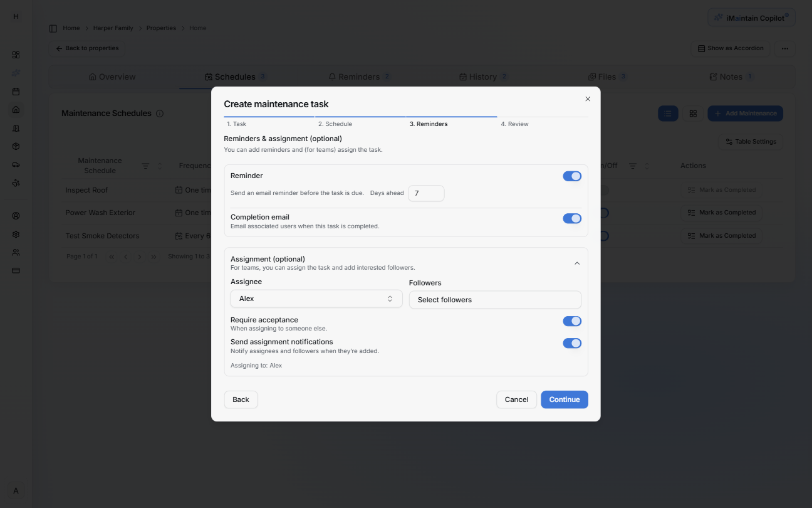812x508 pixels.
Task: Open the dashboard grid icon in the sidebar
Action: click(x=16, y=55)
